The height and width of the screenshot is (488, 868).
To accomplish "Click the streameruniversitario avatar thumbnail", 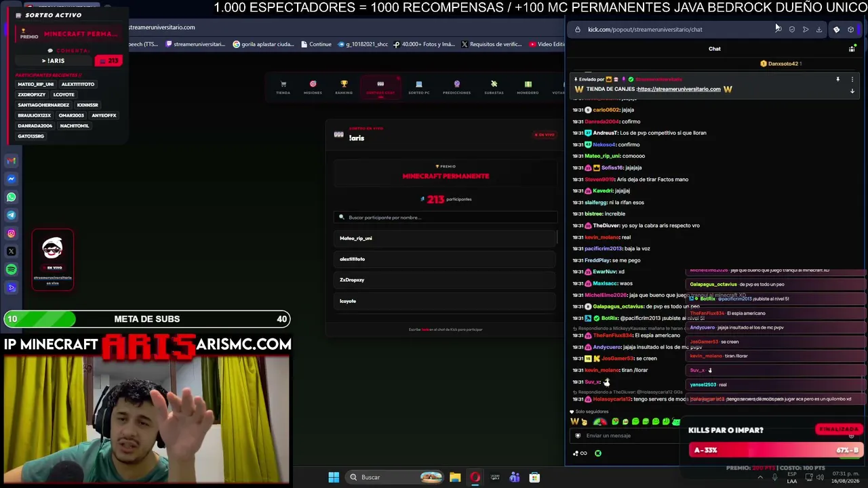I will pyautogui.click(x=52, y=248).
